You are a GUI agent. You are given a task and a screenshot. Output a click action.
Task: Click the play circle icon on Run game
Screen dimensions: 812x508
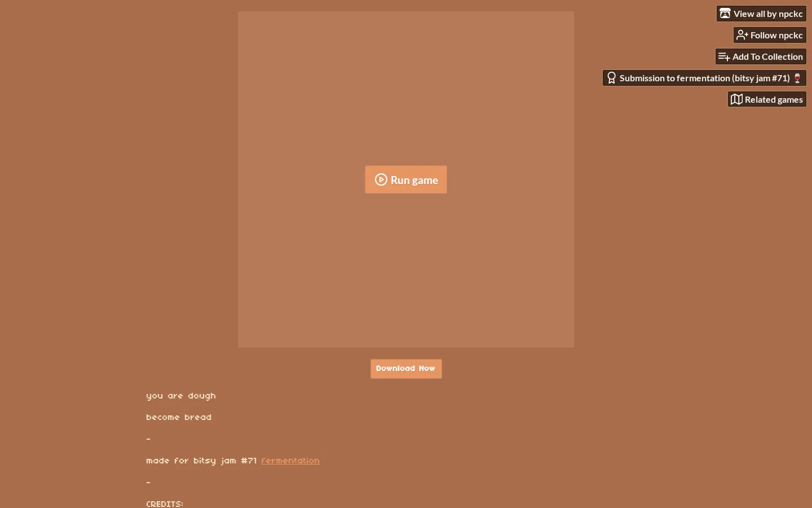381,179
